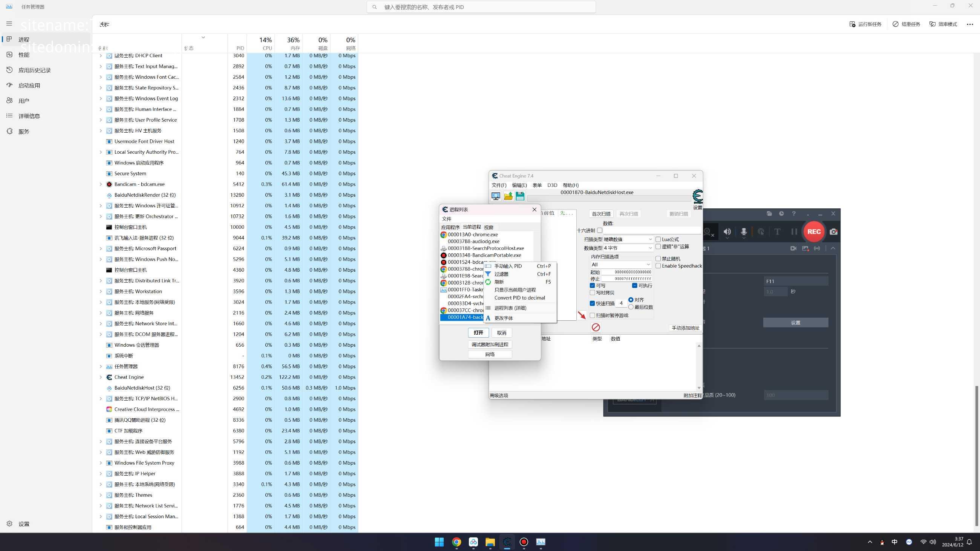Click Cheat Engine's open file folder icon
The height and width of the screenshot is (551, 980).
tap(508, 196)
